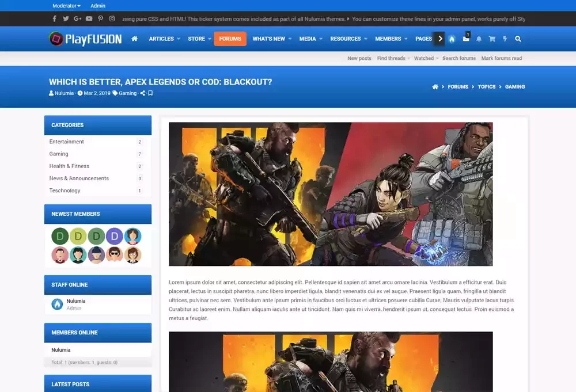This screenshot has height=392, width=576.
Task: Open the Articles nav item
Action: click(x=161, y=39)
